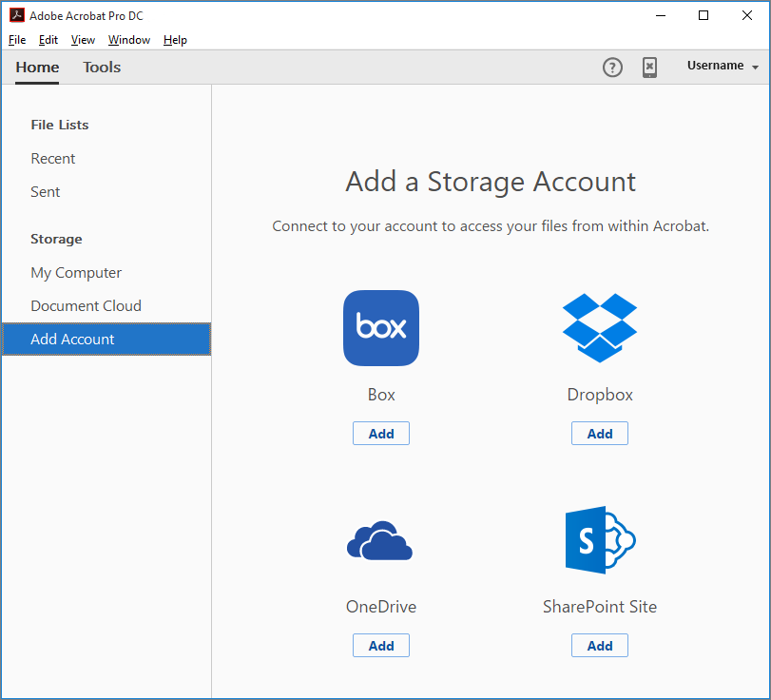Click the Connect to your account description text
This screenshot has height=700, width=771.
(x=491, y=225)
